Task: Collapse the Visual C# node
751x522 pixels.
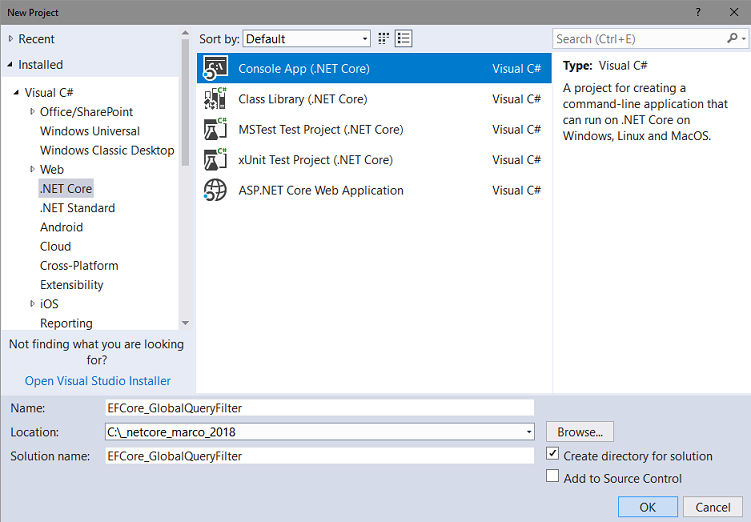Action: point(16,92)
